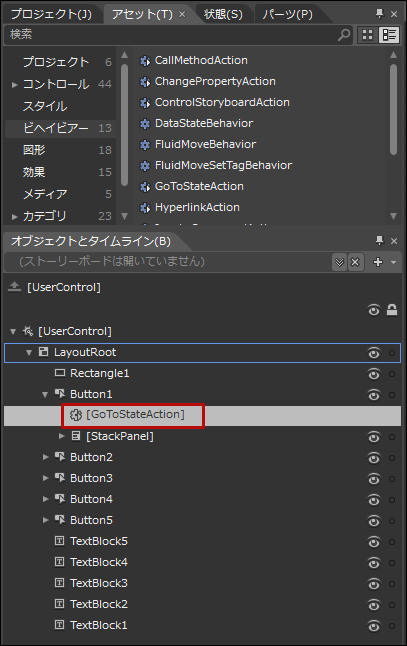Viewport: 407px width, 646px height.
Task: Expand the カテゴリ category
Action: [14, 216]
